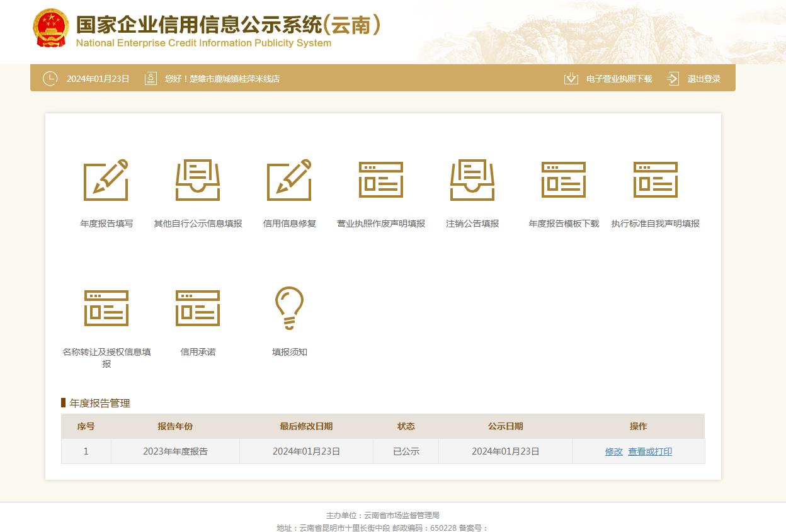The image size is (786, 532).
Task: Click the logout arrow icon
Action: pos(673,79)
